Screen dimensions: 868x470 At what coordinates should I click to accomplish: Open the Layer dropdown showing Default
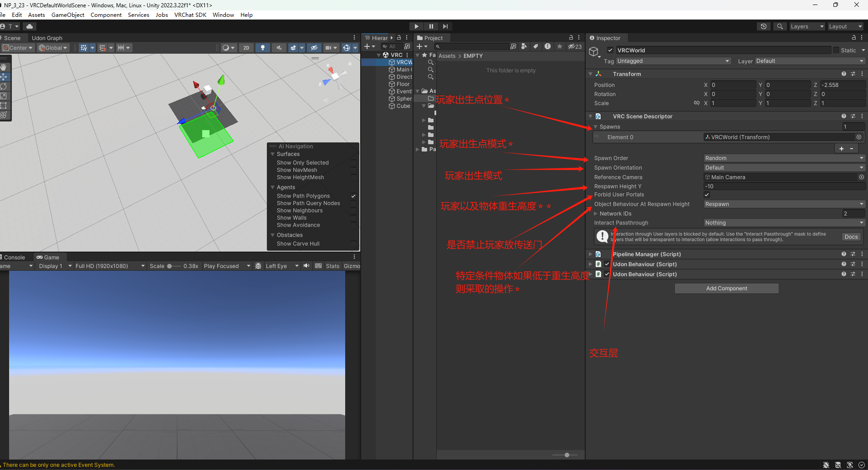tap(810, 61)
